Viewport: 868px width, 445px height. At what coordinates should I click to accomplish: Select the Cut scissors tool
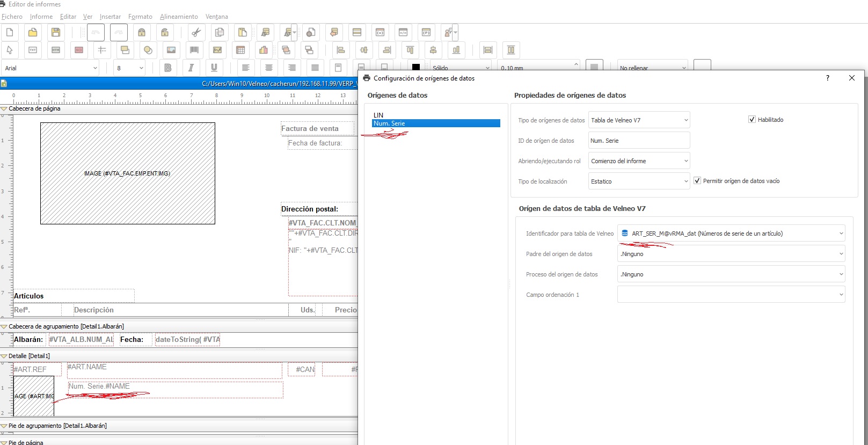196,33
